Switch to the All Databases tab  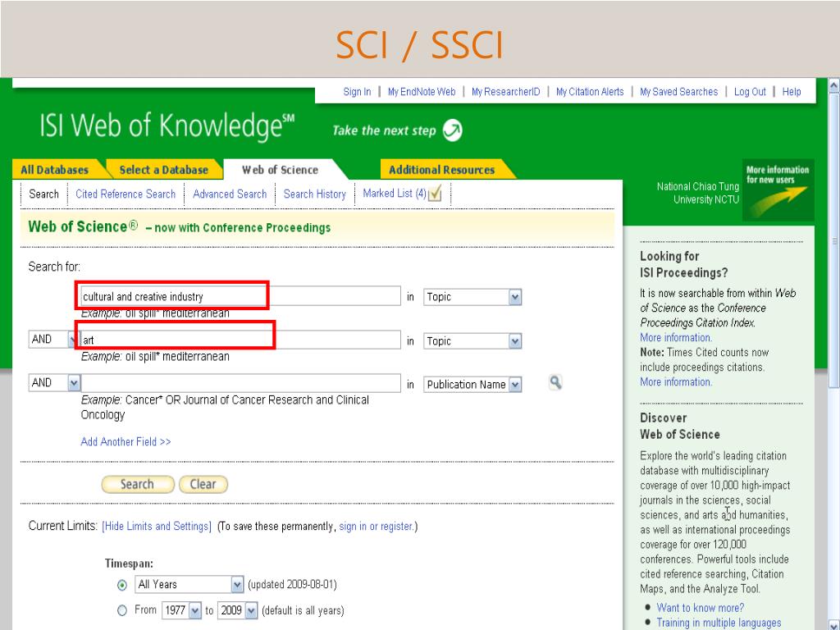(x=55, y=170)
